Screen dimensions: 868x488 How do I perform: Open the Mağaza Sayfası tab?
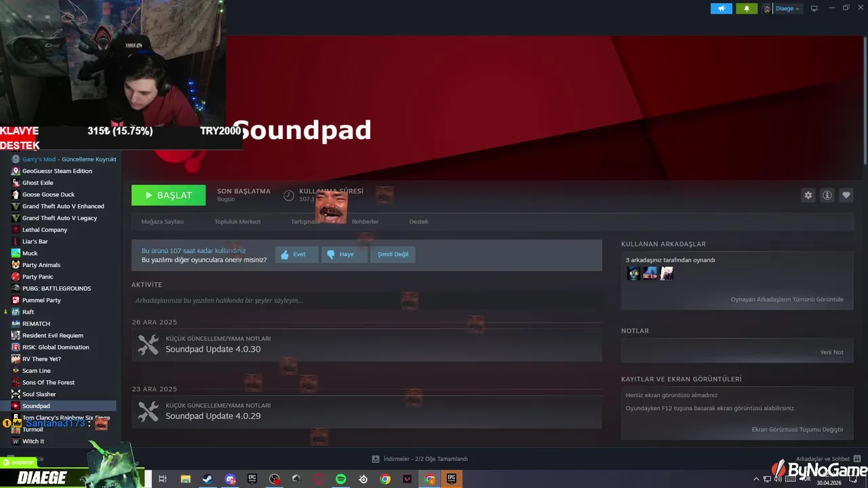(x=163, y=222)
